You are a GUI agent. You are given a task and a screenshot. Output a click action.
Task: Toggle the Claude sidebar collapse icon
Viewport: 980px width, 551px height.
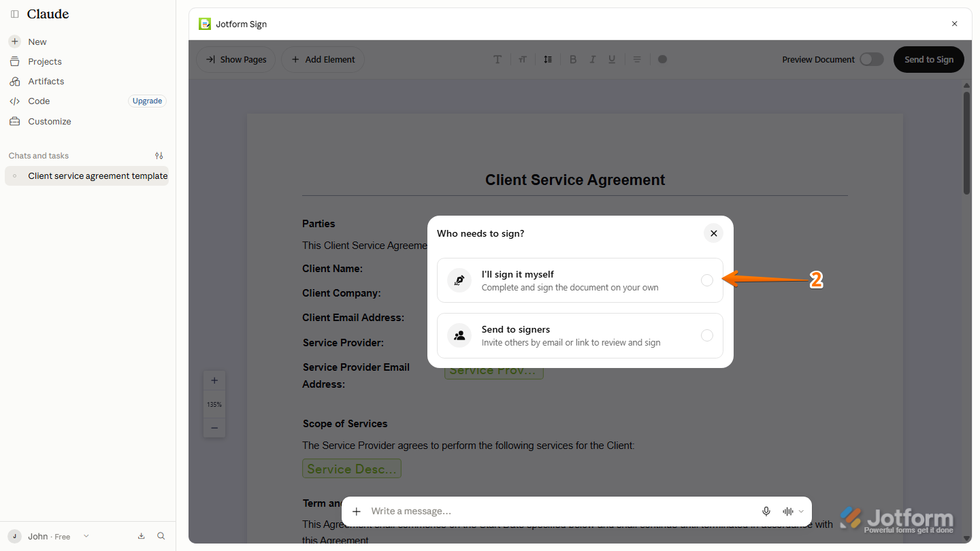(15, 14)
